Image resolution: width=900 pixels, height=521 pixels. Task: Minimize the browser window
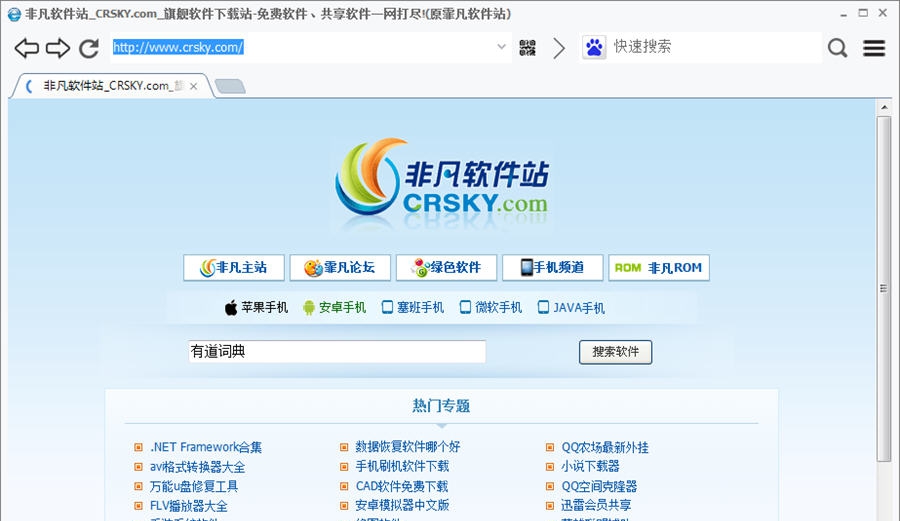pos(843,13)
